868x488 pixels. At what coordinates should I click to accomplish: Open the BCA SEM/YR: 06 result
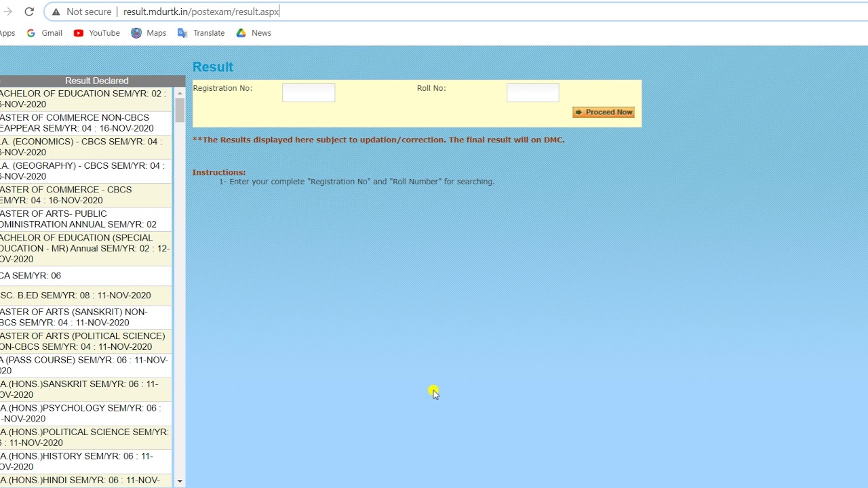coord(85,276)
